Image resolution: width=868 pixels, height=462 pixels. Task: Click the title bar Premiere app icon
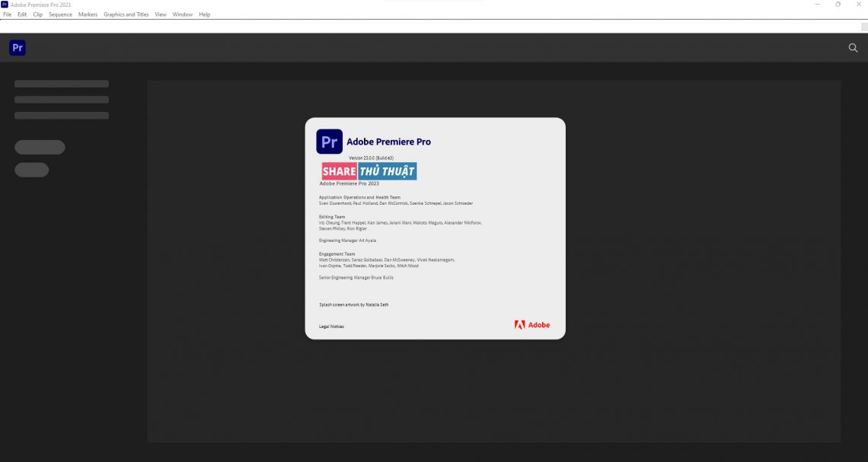click(5, 5)
